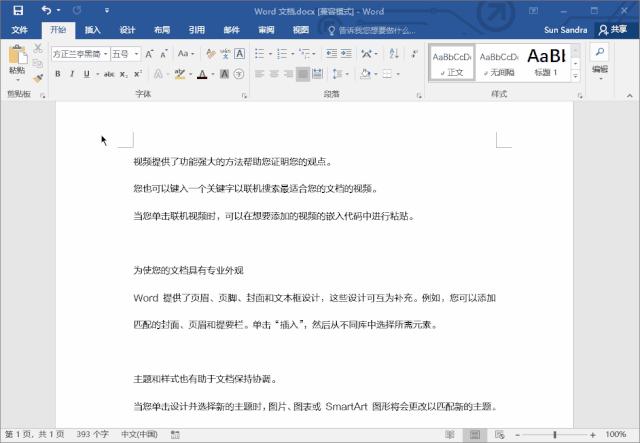Switch to Web Layout view
The height and width of the screenshot is (443, 640).
coord(500,434)
